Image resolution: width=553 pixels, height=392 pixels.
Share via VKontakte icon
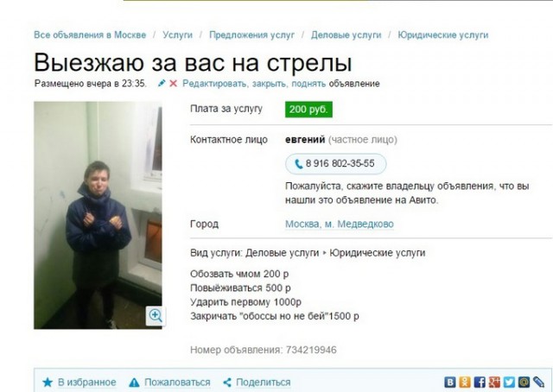tap(449, 383)
